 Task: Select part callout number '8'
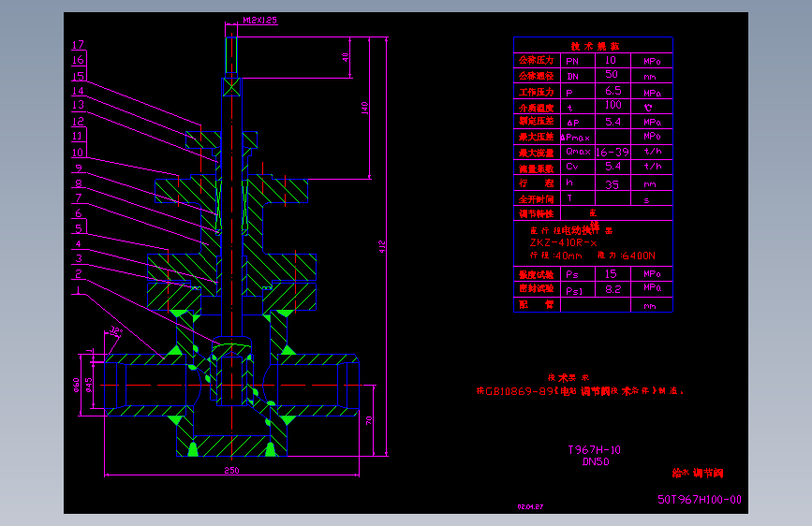(79, 183)
